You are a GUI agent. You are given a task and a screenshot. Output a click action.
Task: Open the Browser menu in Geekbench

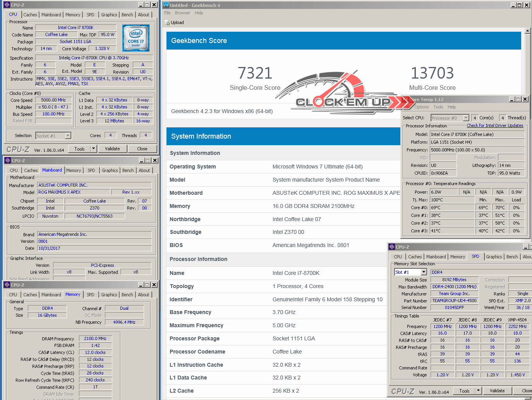[182, 13]
